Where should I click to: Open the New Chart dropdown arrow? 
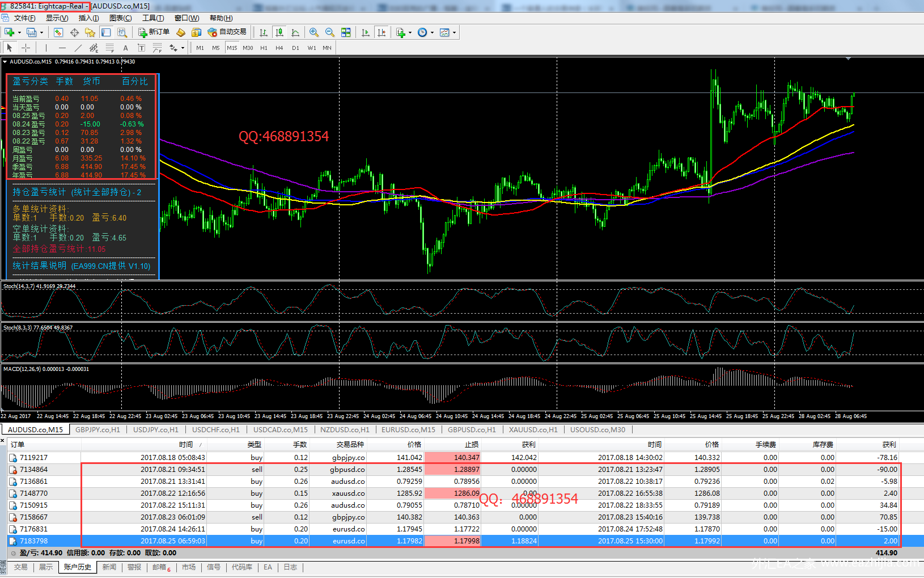[19, 33]
